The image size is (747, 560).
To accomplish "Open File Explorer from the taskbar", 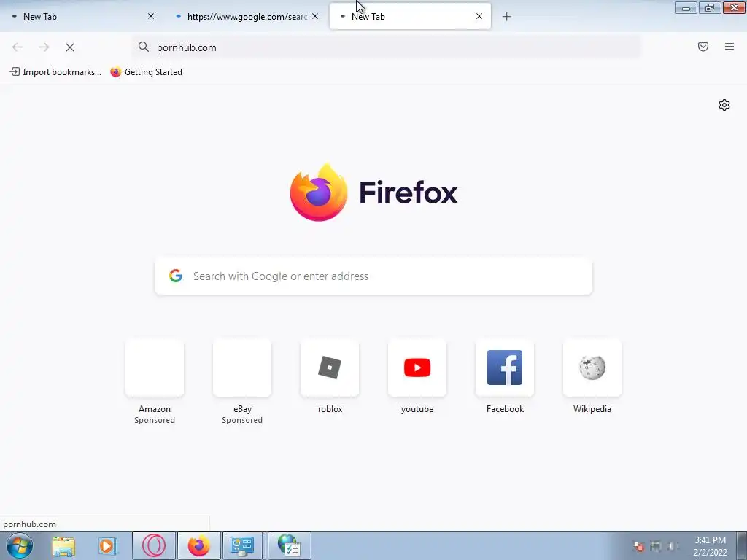I will [63, 546].
